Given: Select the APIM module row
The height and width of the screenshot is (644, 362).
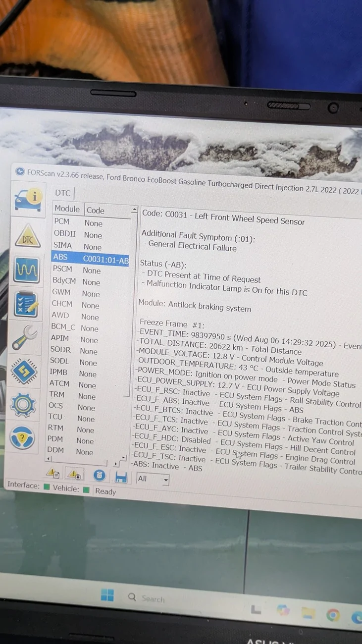Looking at the screenshot, I should pyautogui.click(x=88, y=339).
